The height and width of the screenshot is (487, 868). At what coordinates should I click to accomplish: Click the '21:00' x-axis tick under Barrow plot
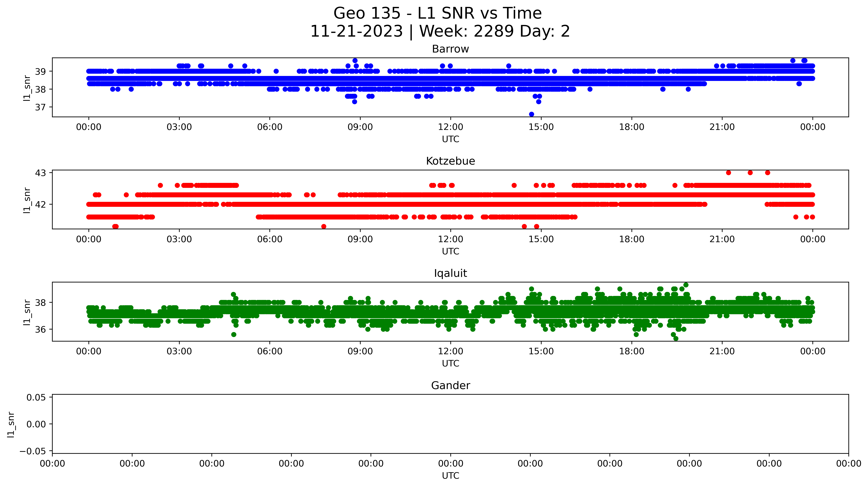click(x=722, y=127)
